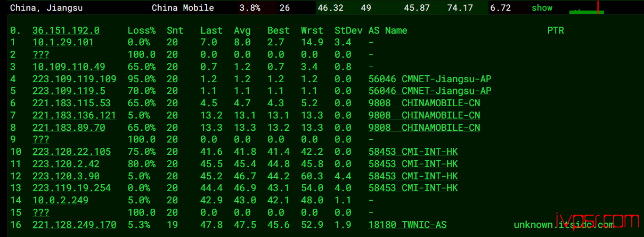Click hop 10 address 223.120.22.105
The image size is (644, 237).
click(x=71, y=152)
